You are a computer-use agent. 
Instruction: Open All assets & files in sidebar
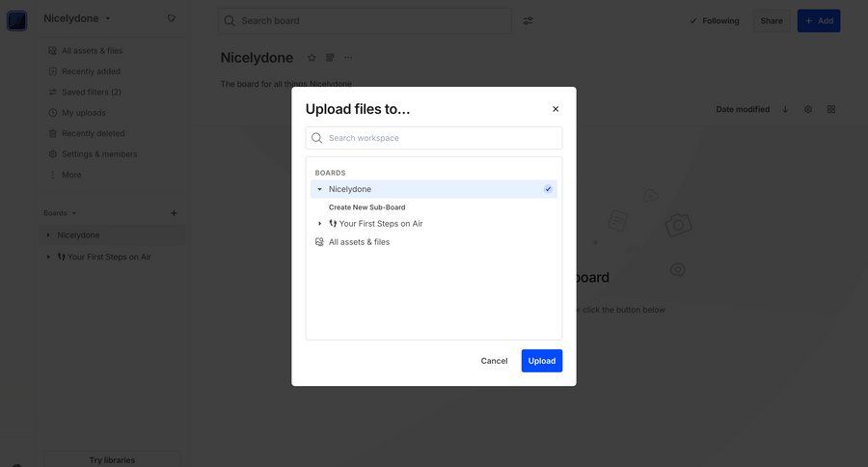(x=92, y=50)
